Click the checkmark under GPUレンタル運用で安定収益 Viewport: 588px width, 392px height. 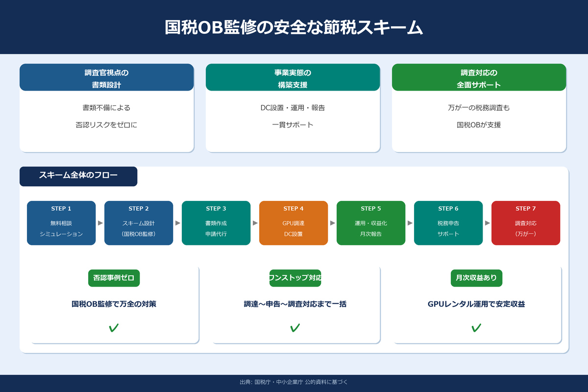(476, 328)
